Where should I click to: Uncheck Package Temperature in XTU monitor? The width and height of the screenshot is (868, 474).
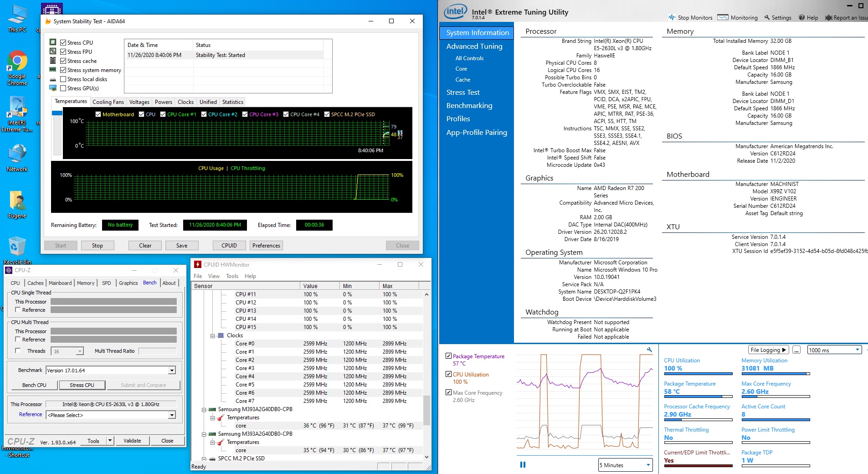pos(449,356)
